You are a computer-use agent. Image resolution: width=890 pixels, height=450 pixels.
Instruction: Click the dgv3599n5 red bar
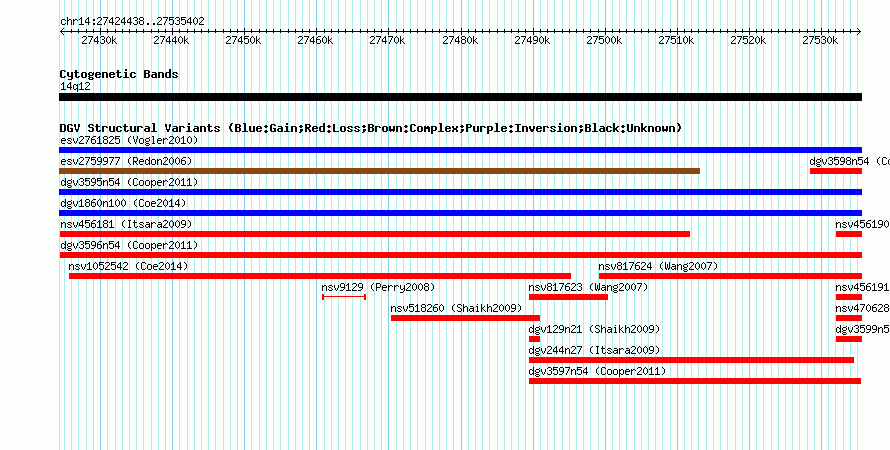(849, 339)
